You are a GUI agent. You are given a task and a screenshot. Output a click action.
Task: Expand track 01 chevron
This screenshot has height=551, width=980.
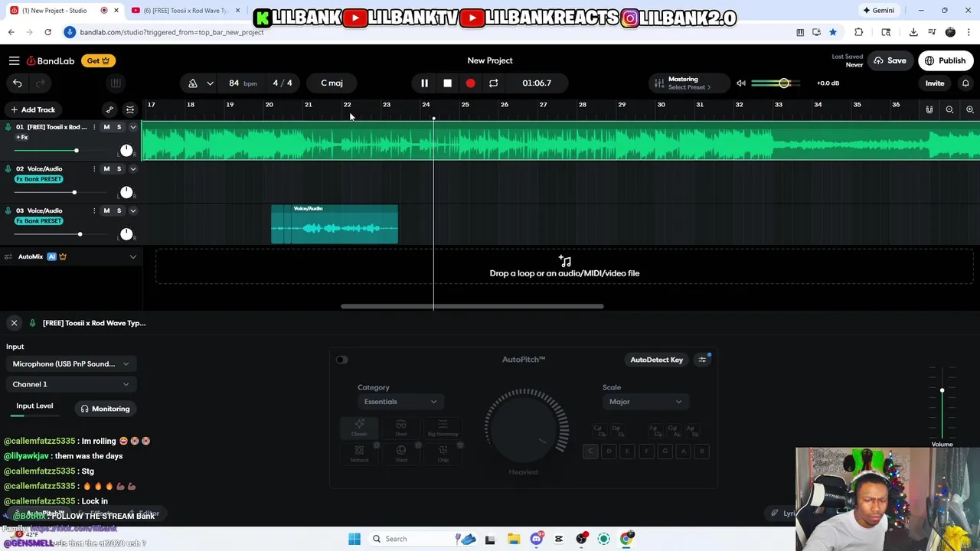[x=132, y=127]
